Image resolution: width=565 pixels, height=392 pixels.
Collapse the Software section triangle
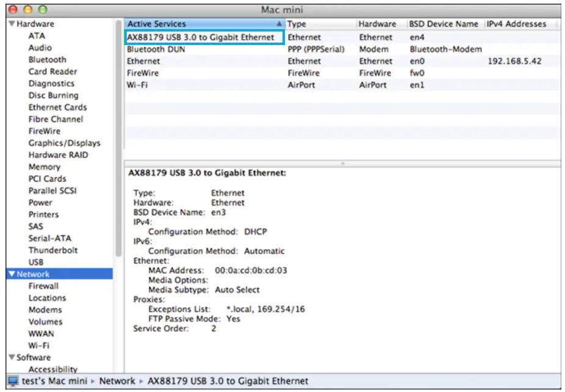(x=12, y=357)
